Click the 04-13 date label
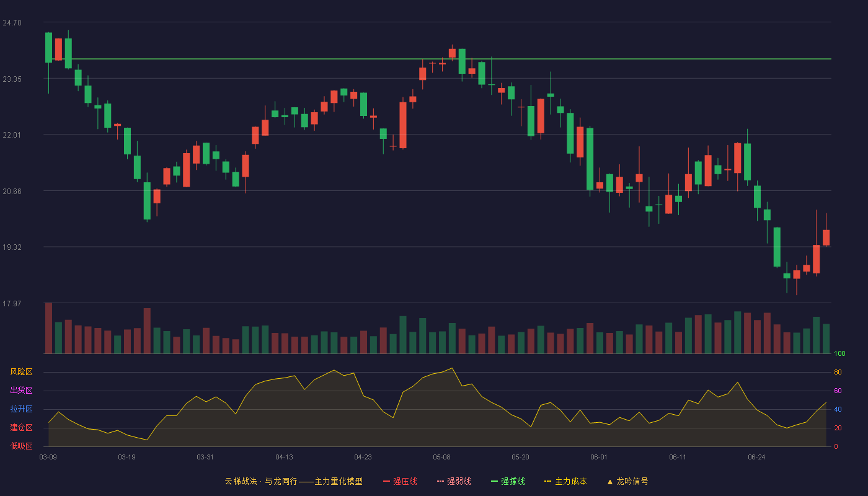 [284, 457]
